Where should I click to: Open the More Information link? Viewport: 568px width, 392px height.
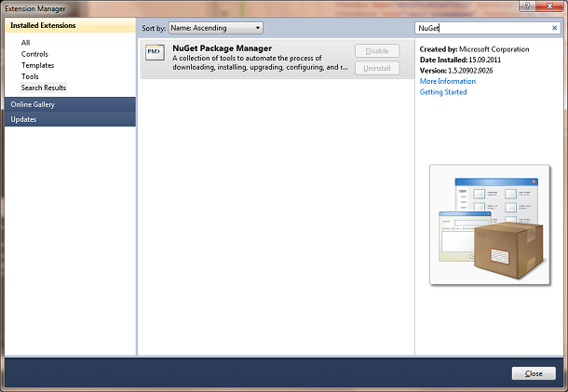point(448,81)
